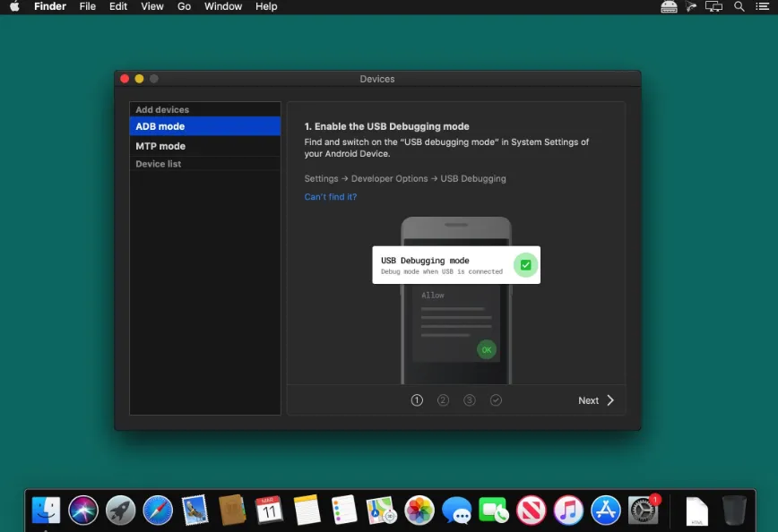Click the "Allow" text on phone illustration

(433, 295)
